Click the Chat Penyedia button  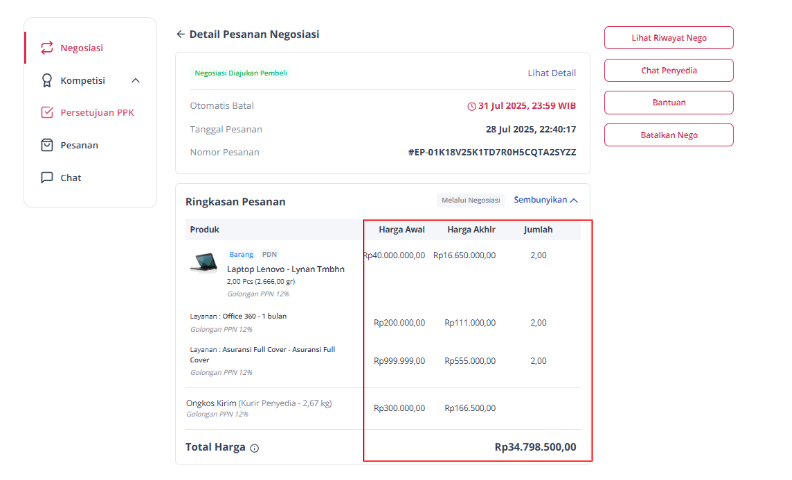click(x=669, y=71)
